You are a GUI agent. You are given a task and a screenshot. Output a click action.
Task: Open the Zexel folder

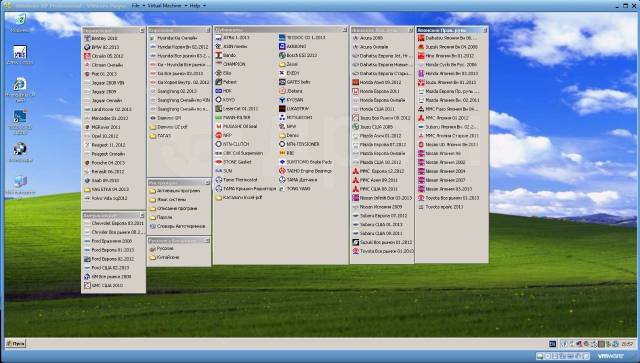click(x=288, y=64)
